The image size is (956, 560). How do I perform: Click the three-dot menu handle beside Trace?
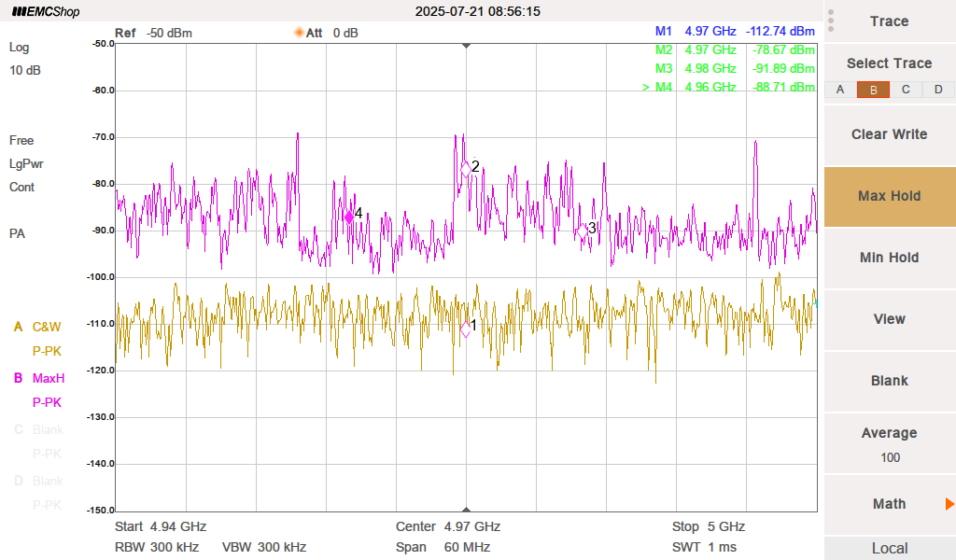tap(831, 21)
